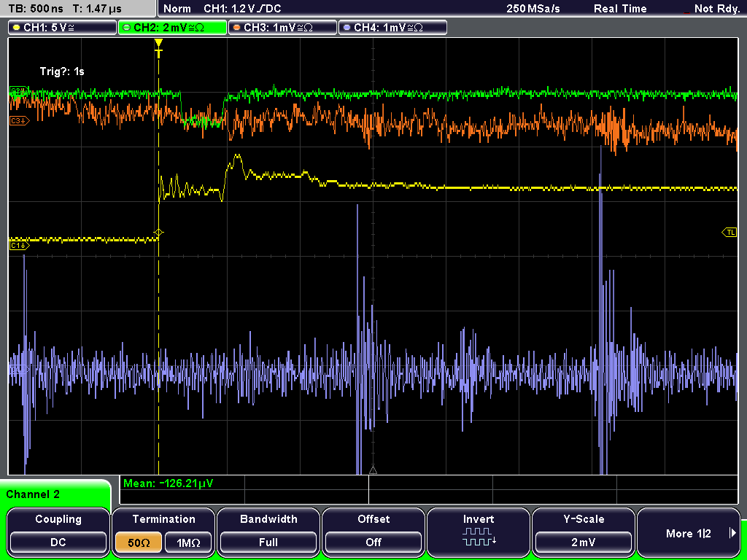Viewport: 747px width, 560px height.
Task: Click the CH3 orange color dot
Action: point(237,28)
